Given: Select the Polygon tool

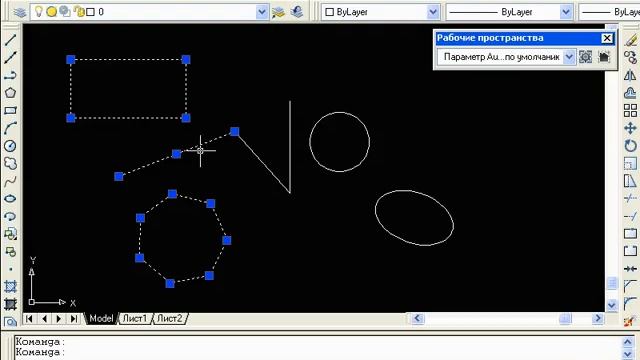Looking at the screenshot, I should pos(10,93).
